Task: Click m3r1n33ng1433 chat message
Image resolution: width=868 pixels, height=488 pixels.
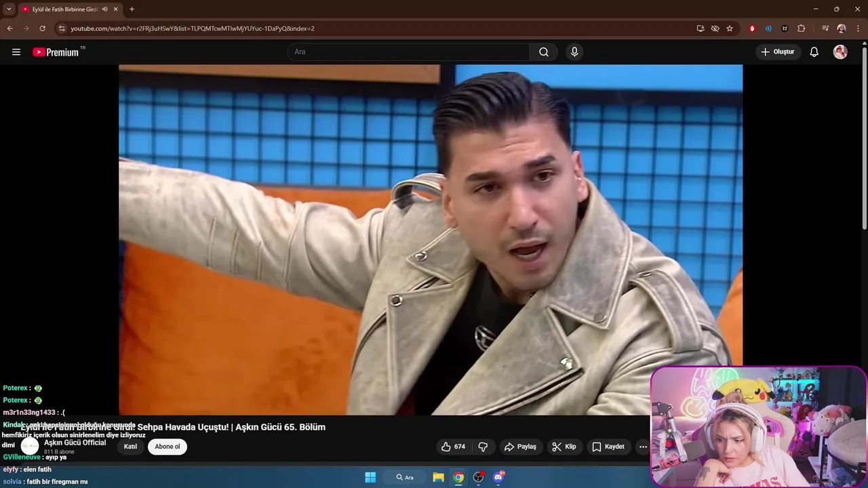Action: [34, 412]
